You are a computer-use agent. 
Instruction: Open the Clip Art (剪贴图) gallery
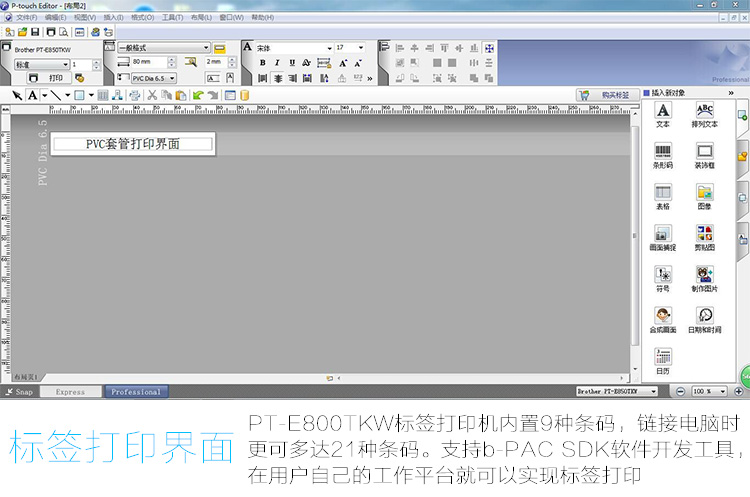(704, 238)
